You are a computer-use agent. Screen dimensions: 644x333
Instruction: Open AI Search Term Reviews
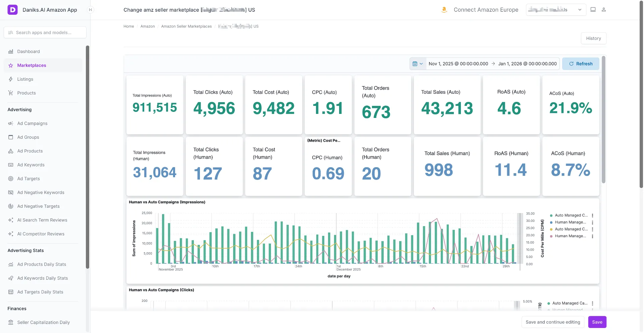pyautogui.click(x=42, y=220)
